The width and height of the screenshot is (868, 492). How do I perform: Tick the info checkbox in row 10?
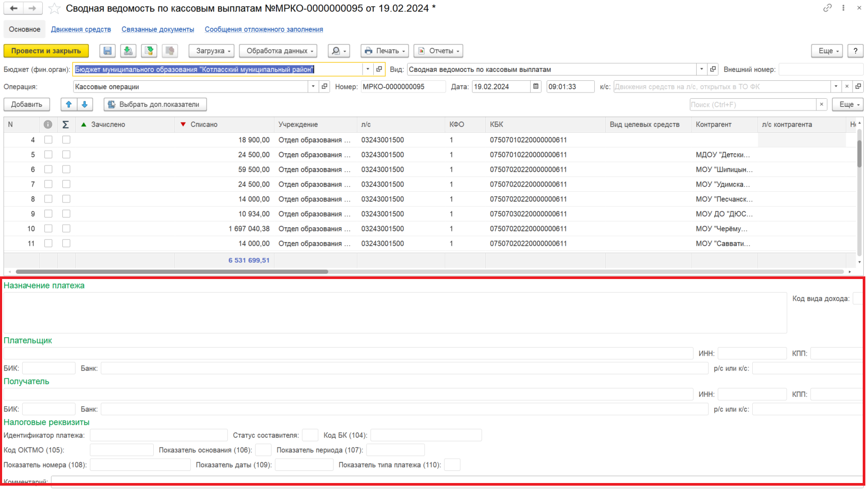point(48,228)
